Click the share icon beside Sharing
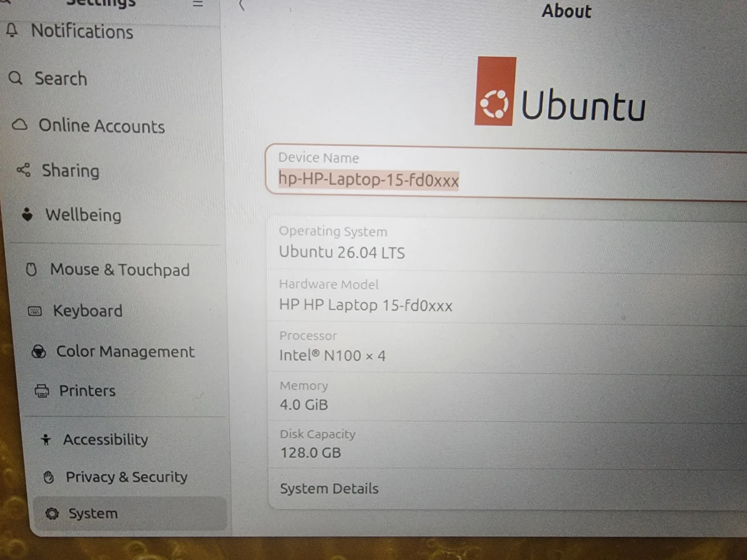747x560 pixels. tap(23, 170)
